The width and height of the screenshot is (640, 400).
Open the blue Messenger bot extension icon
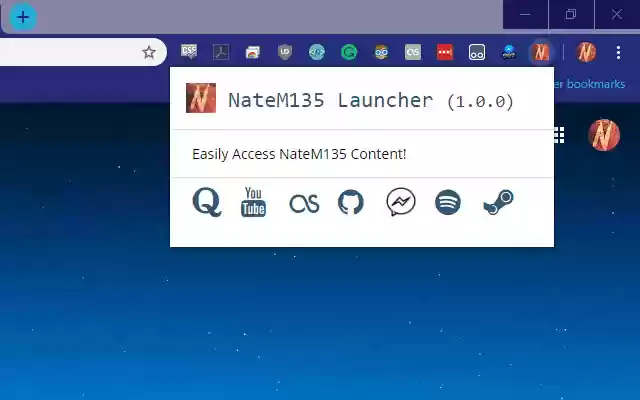tap(509, 52)
